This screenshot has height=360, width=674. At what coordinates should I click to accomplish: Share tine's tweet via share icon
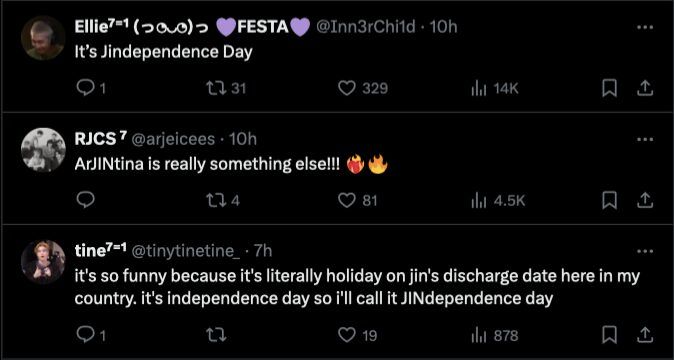(x=644, y=335)
